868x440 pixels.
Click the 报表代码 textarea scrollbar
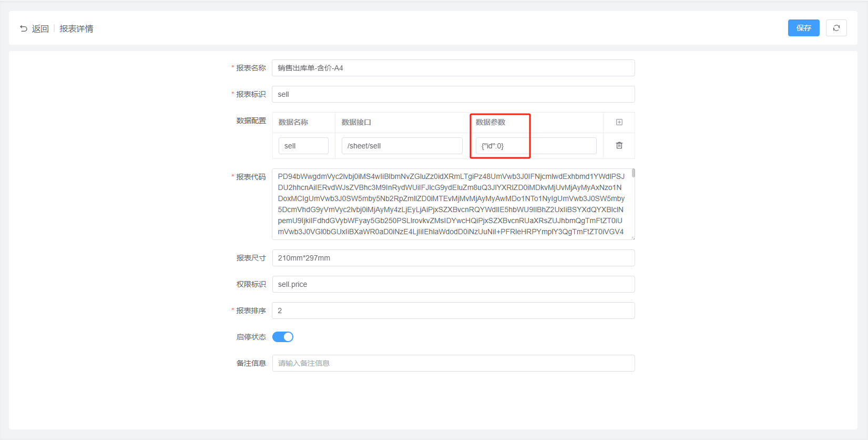pos(633,173)
